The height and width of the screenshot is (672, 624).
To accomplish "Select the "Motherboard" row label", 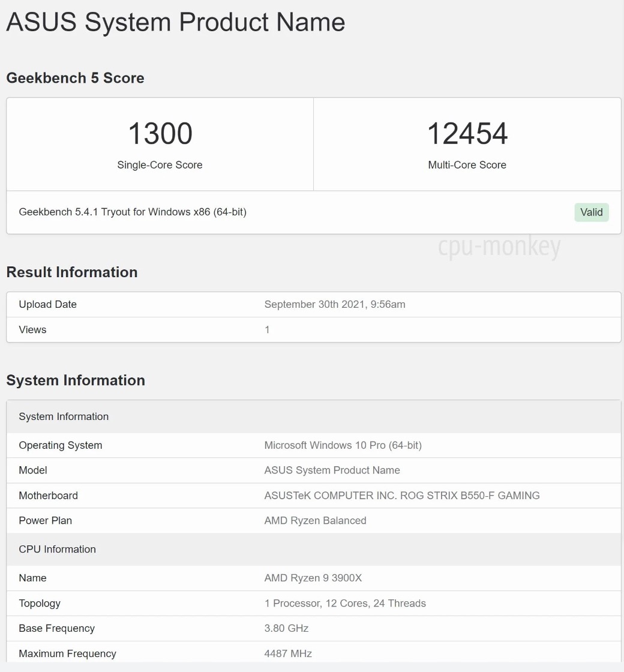I will (49, 496).
